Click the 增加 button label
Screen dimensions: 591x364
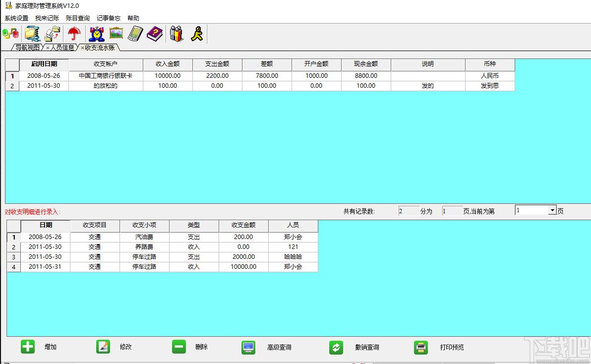click(x=51, y=347)
